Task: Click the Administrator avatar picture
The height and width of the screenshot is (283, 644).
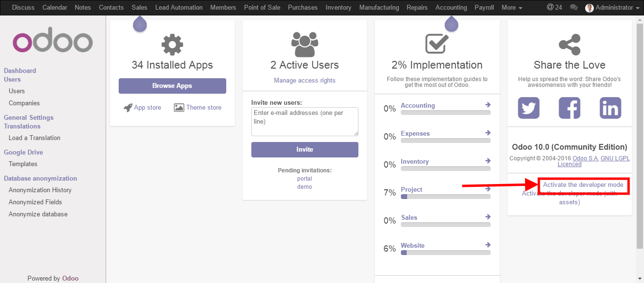Action: 589,8
